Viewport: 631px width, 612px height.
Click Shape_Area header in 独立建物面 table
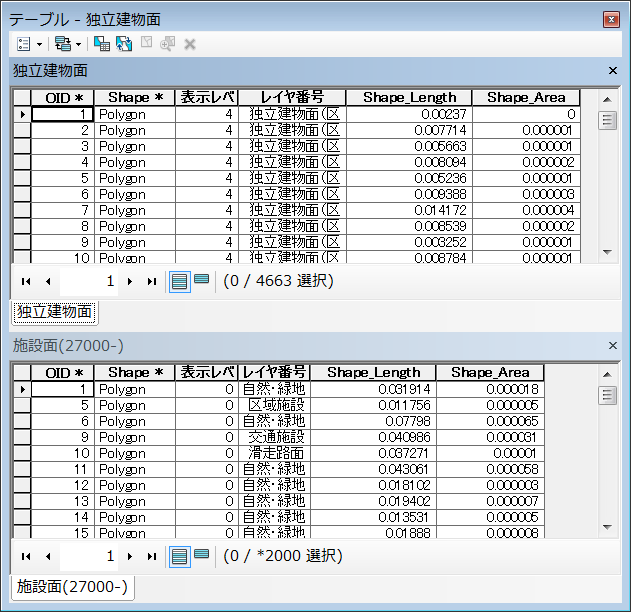pos(526,98)
